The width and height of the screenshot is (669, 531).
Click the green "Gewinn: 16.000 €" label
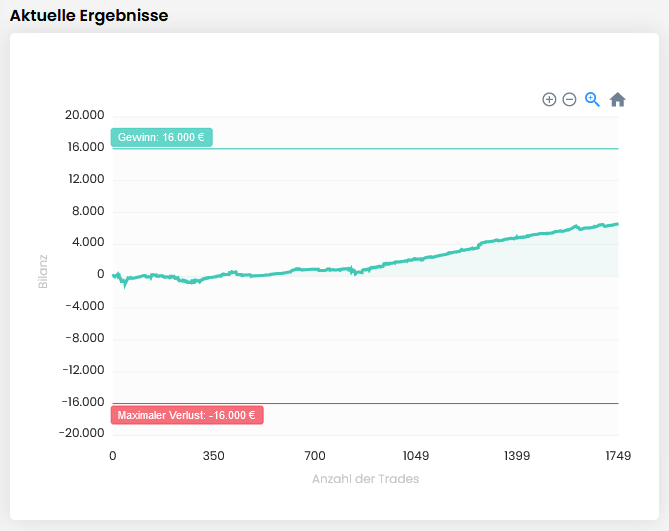tap(161, 138)
